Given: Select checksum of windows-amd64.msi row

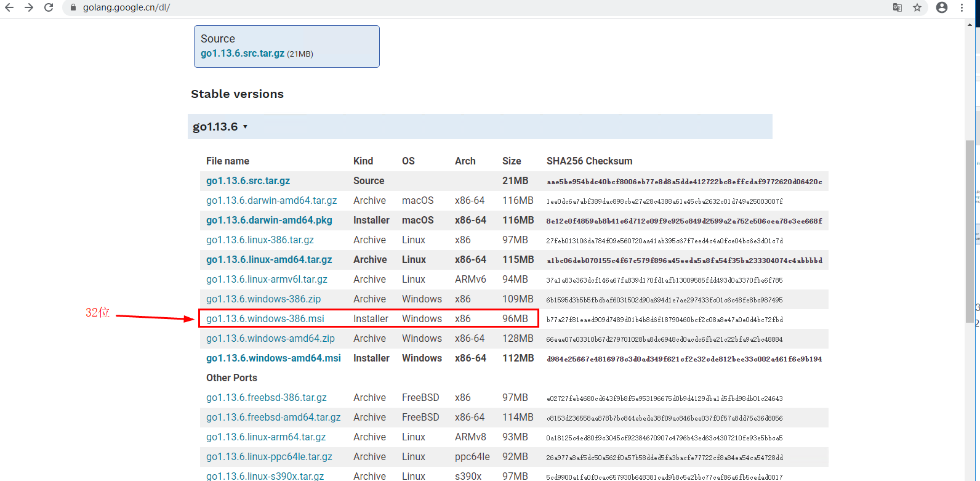Looking at the screenshot, I should pos(685,359).
